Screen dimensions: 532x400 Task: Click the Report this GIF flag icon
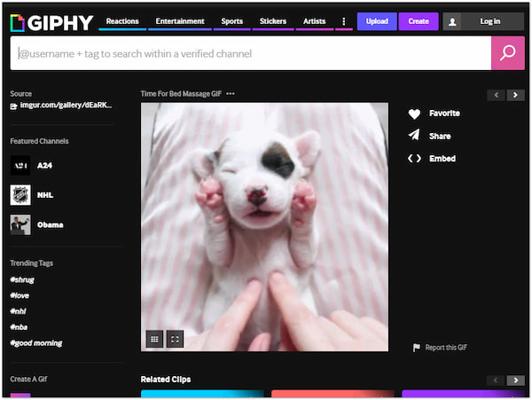click(x=417, y=348)
